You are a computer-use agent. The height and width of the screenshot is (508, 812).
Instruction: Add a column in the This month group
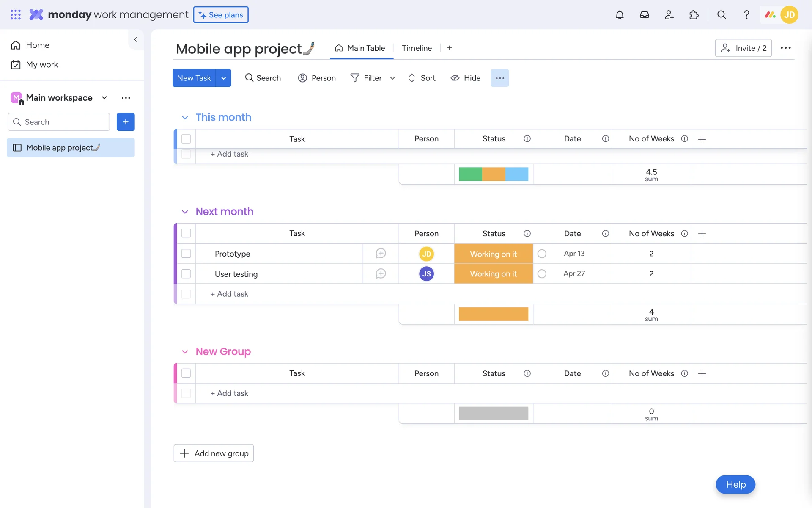coord(702,139)
